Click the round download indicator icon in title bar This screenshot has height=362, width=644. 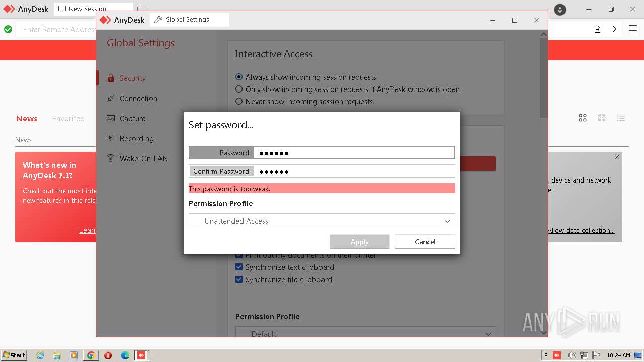(x=560, y=10)
